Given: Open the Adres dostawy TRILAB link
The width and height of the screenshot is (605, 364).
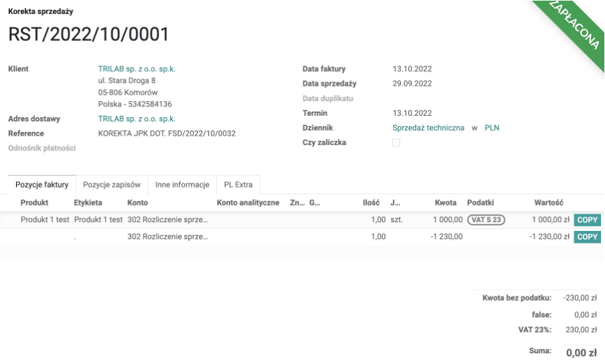Looking at the screenshot, I should click(x=137, y=118).
